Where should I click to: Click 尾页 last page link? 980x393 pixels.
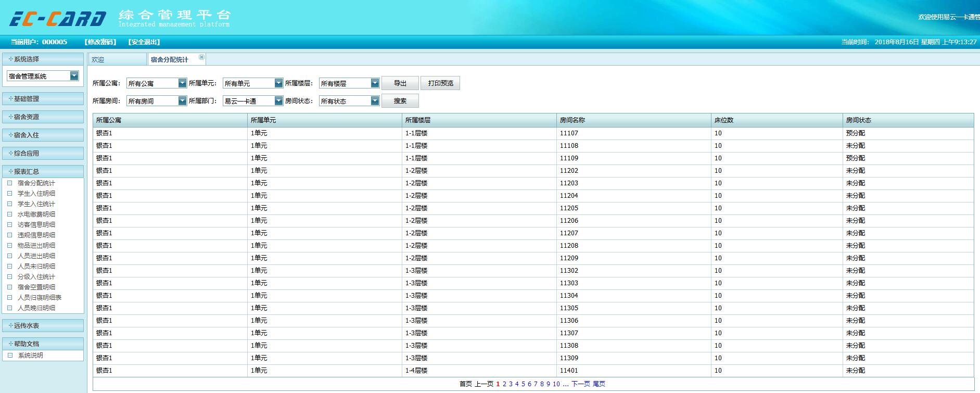point(599,384)
